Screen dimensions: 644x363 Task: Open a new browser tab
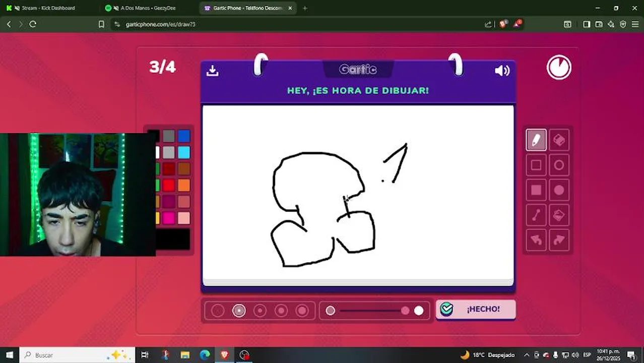(305, 8)
